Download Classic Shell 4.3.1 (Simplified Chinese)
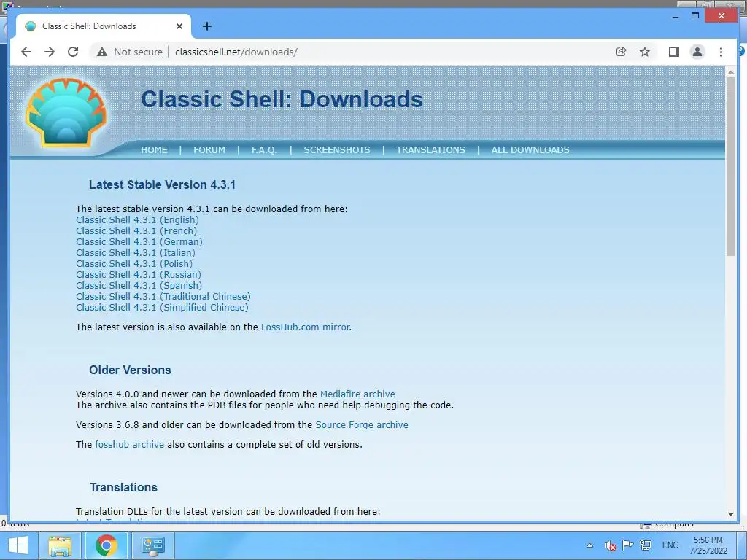747x560 pixels. pos(162,308)
